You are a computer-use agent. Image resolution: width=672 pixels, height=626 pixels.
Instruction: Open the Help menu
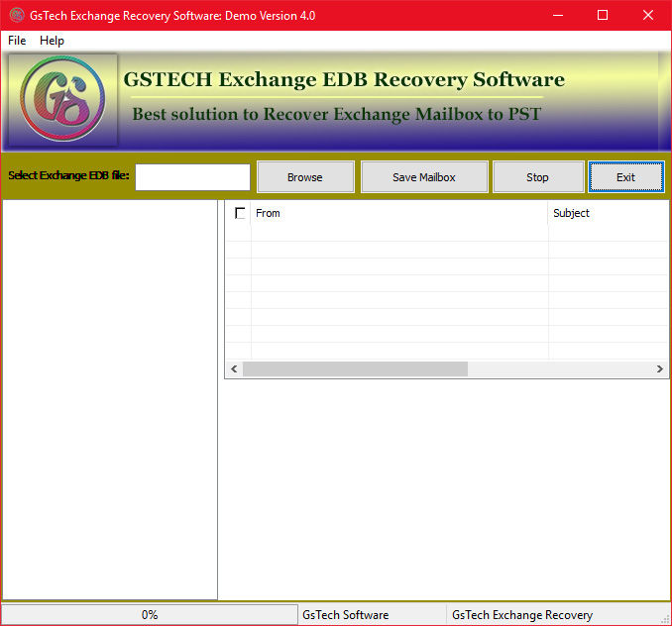tap(52, 41)
